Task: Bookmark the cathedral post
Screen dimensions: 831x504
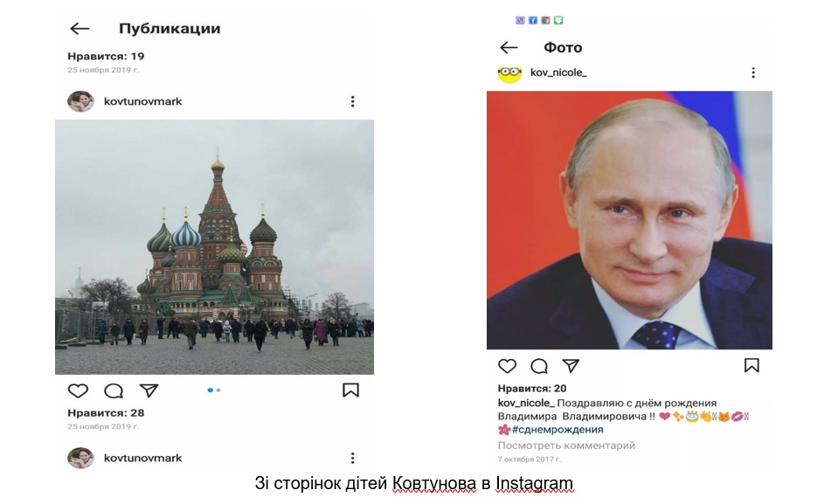Action: click(x=350, y=390)
